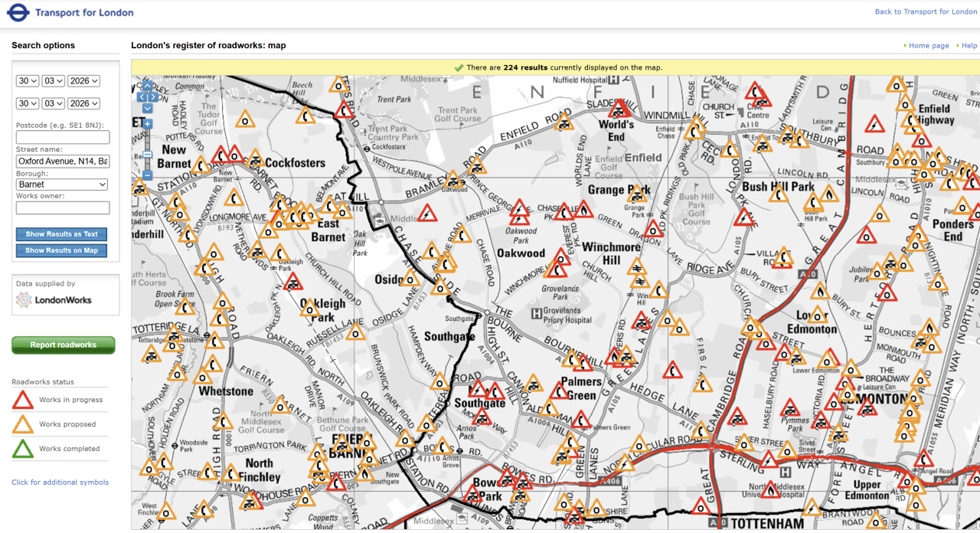Go to the Home page link

(x=928, y=46)
